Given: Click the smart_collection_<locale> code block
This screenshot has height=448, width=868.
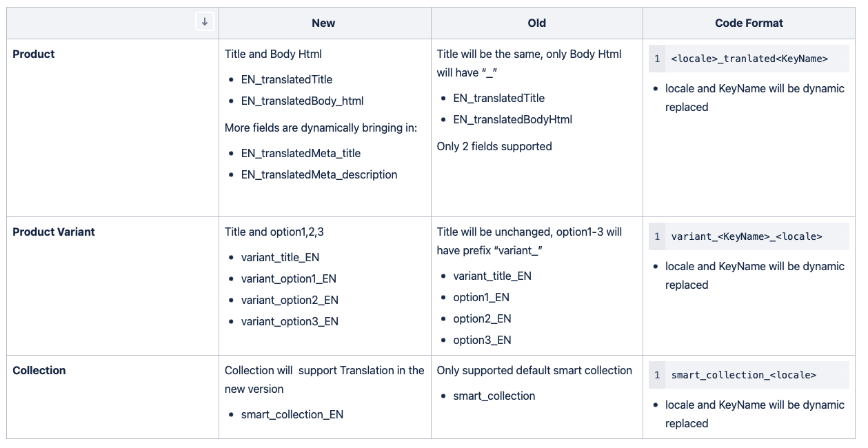Looking at the screenshot, I should pos(749,375).
